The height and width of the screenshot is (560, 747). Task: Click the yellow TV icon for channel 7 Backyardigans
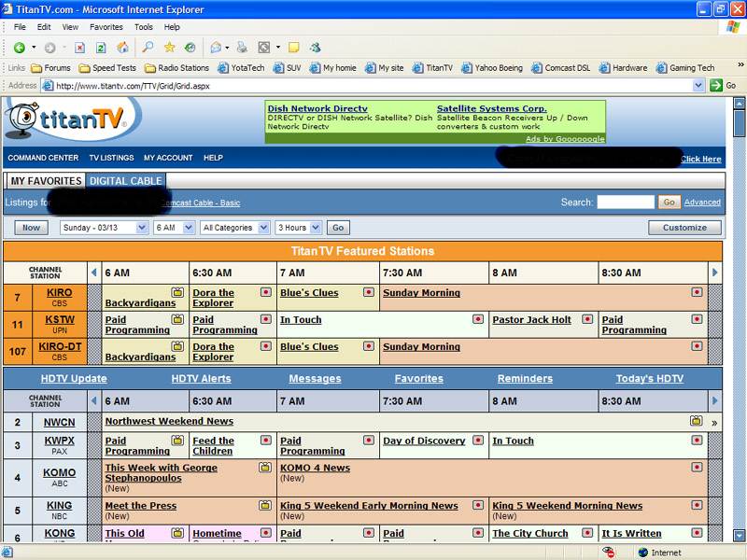point(177,292)
